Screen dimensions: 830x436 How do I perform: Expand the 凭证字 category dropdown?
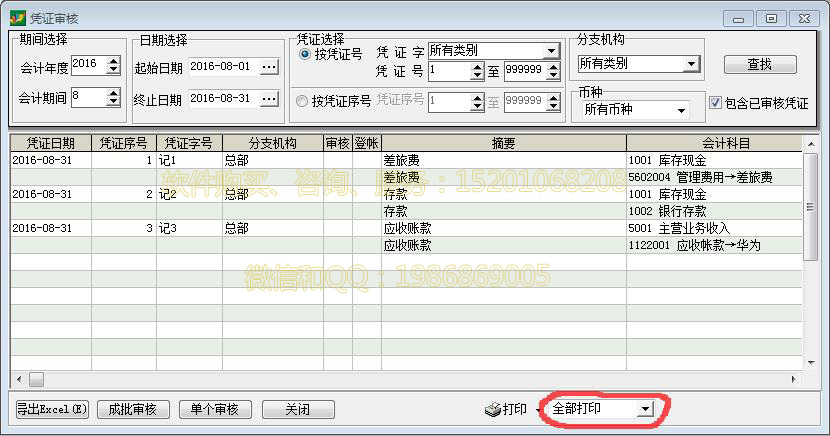coord(551,51)
